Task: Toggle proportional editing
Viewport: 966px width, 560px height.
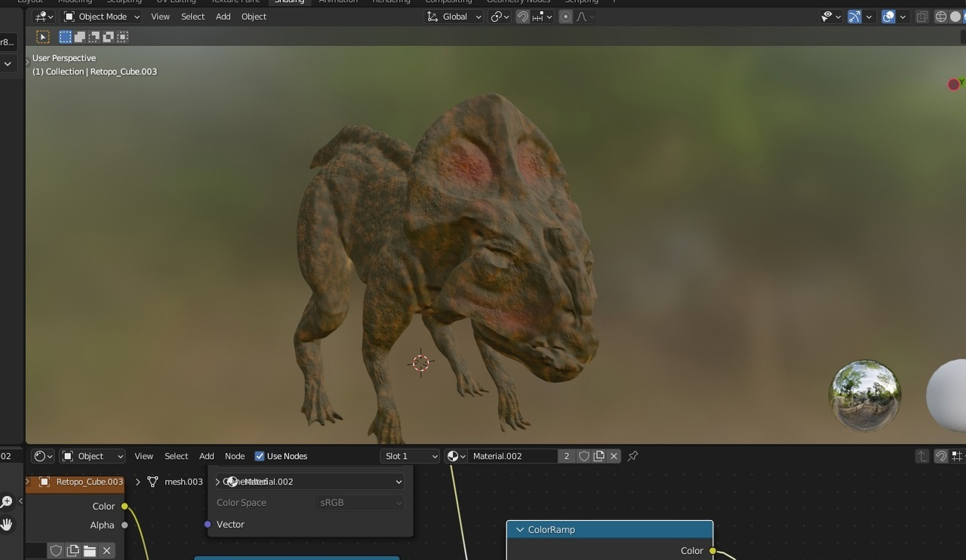Action: (x=565, y=17)
